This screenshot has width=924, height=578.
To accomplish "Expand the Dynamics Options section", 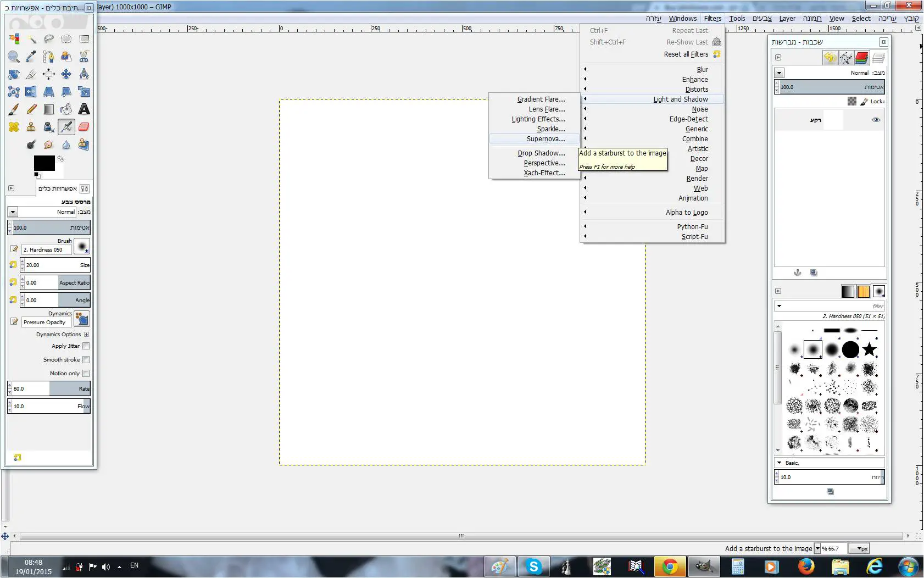I will point(86,335).
